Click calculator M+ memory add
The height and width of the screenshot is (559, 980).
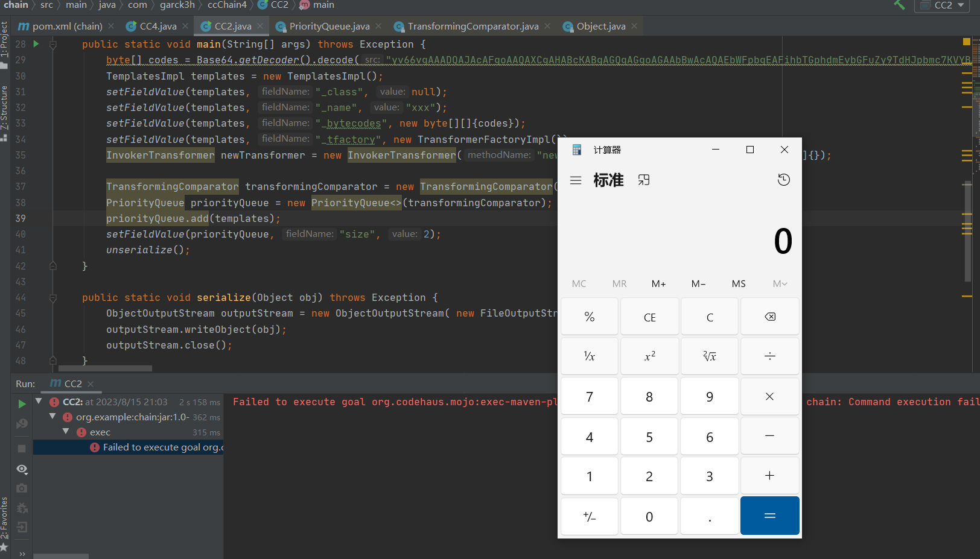[659, 284]
